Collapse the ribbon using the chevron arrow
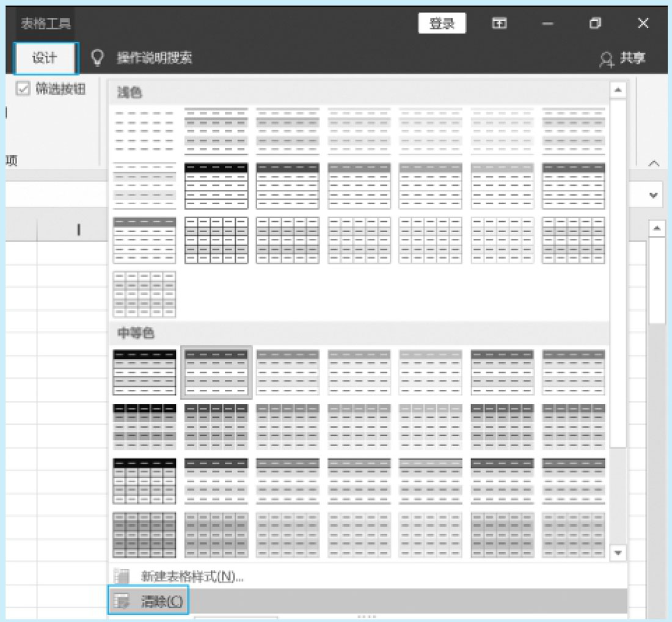The image size is (672, 622). pyautogui.click(x=654, y=164)
